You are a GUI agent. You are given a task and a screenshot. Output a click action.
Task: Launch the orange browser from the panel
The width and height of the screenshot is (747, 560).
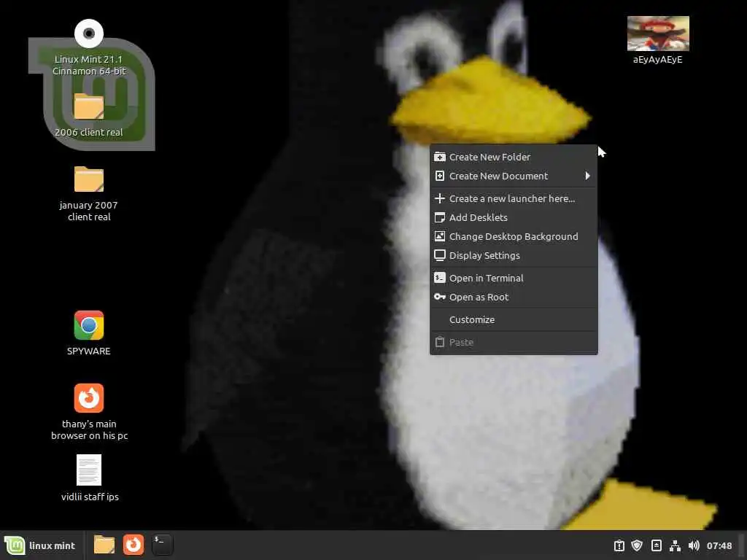(133, 545)
